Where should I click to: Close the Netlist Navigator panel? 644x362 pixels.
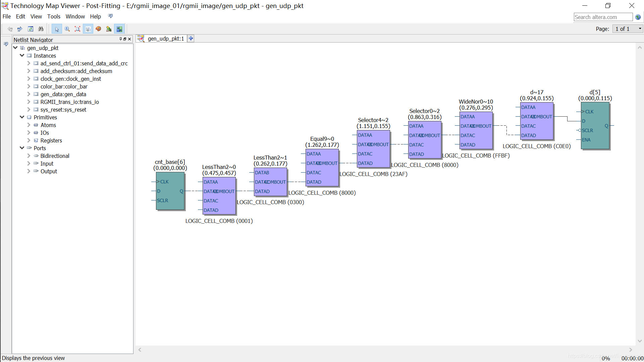(x=129, y=39)
